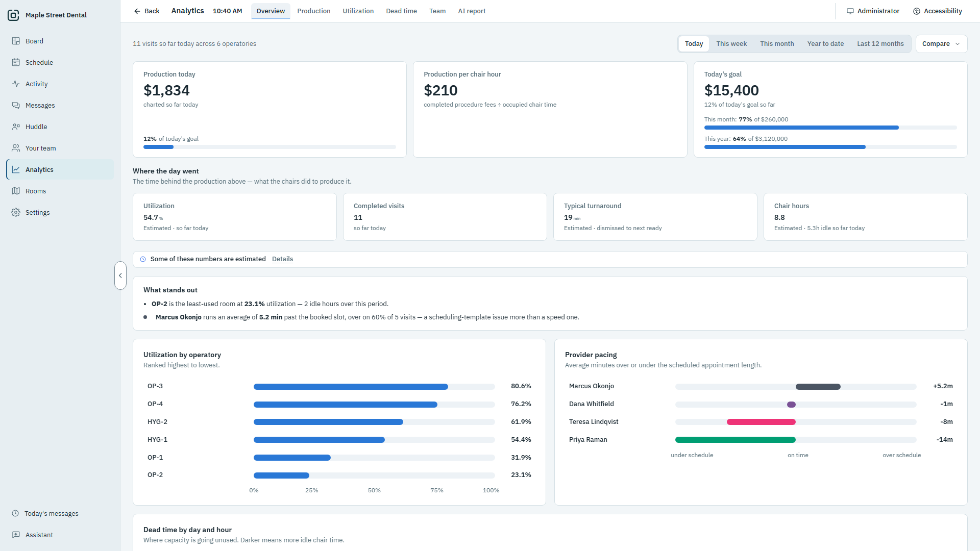Click the Administrator monitor icon

coord(850,11)
